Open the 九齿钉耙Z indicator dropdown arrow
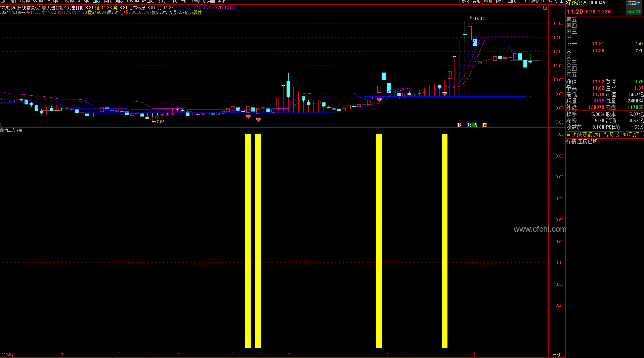 pyautogui.click(x=44, y=8)
